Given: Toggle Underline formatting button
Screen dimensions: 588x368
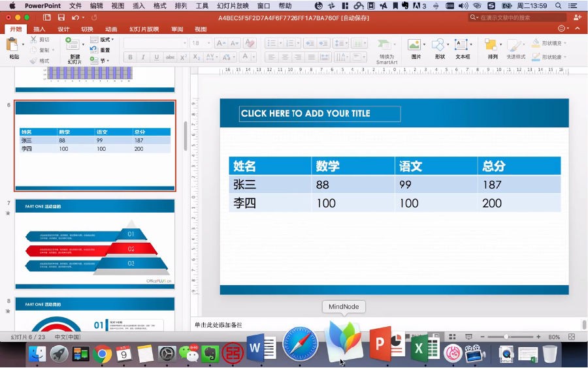Looking at the screenshot, I should pyautogui.click(x=156, y=57).
